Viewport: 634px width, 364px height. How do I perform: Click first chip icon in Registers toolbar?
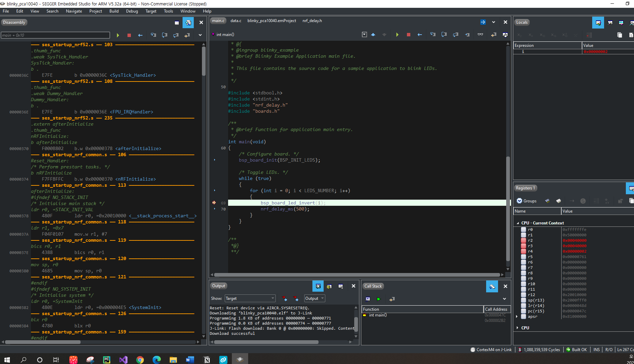pyautogui.click(x=547, y=201)
